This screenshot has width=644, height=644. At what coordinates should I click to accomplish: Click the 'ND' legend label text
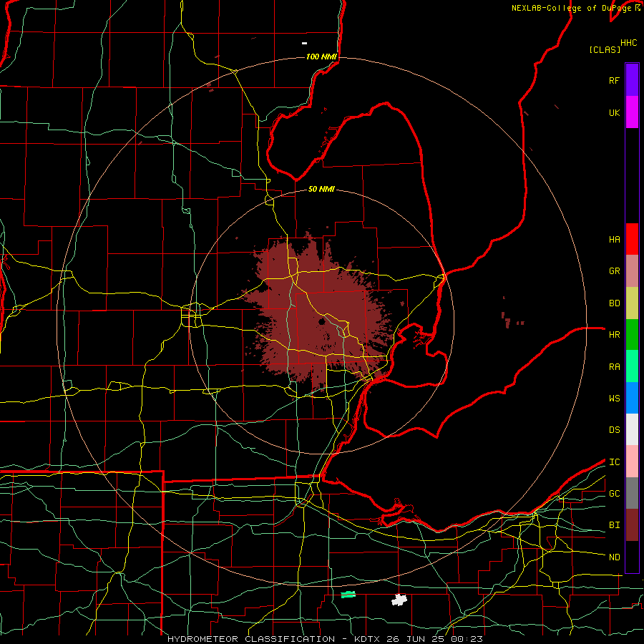coord(614,557)
